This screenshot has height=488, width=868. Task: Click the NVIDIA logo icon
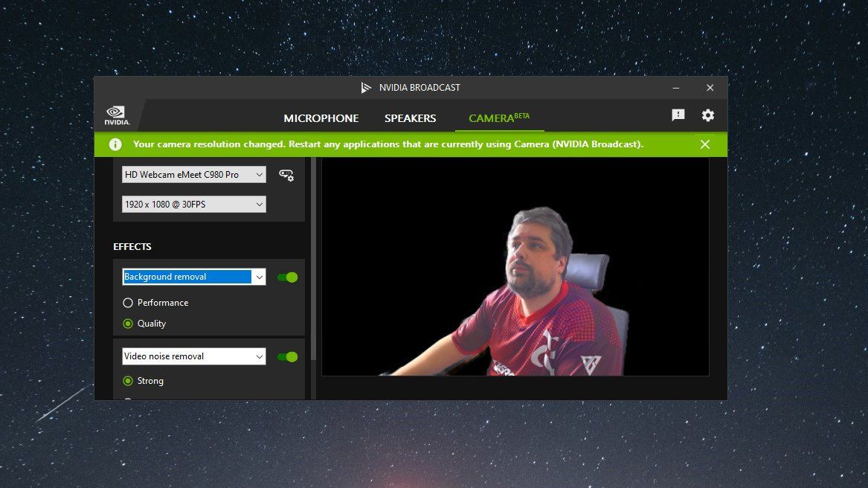[x=117, y=115]
